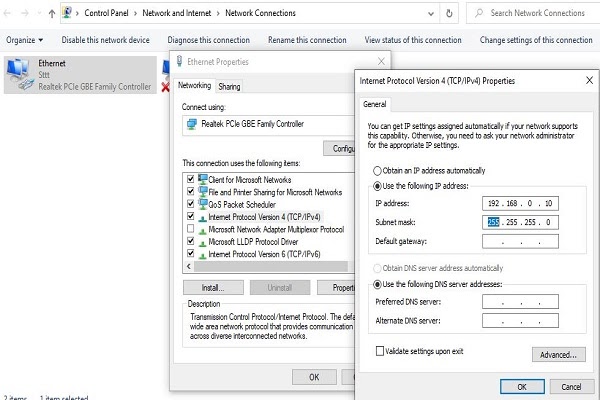The width and height of the screenshot is (600, 400).
Task: Click OK in Ethernet Properties dialog
Action: tap(314, 377)
